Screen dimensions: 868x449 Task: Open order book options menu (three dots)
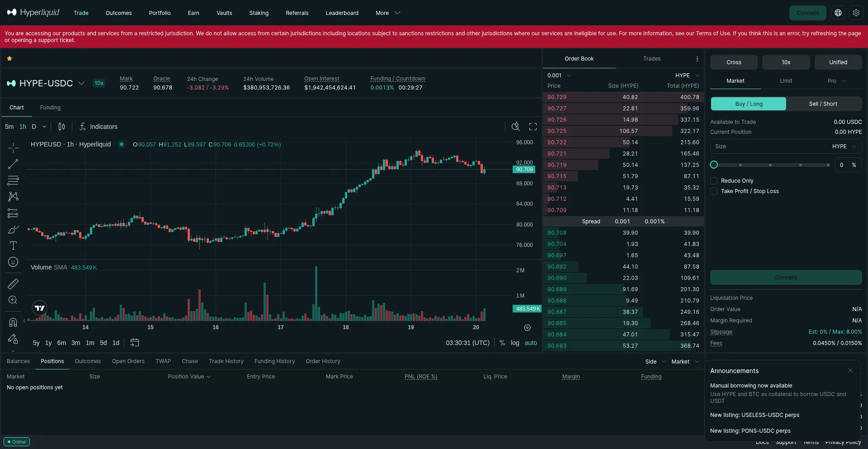point(697,59)
